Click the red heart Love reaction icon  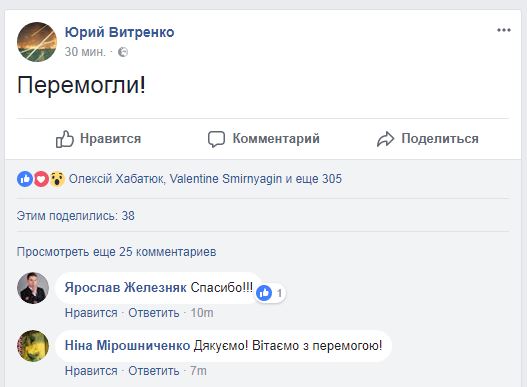pyautogui.click(x=41, y=179)
